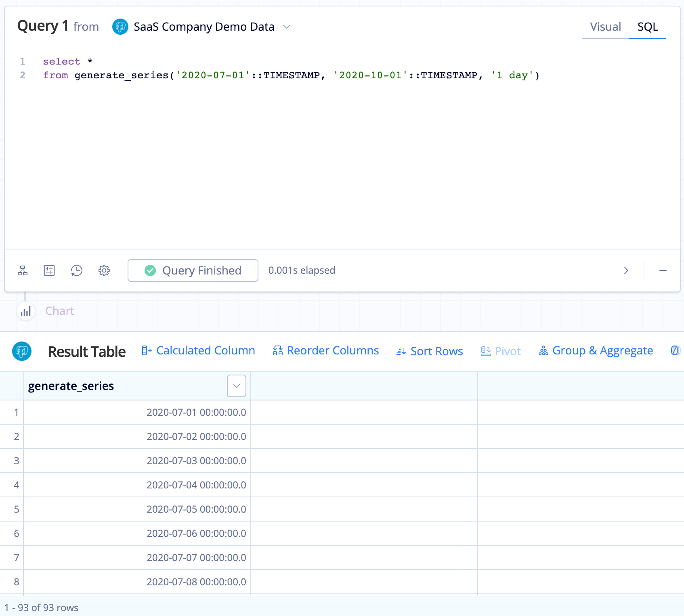Click the Query Finished button
This screenshot has height=616, width=684.
193,270
